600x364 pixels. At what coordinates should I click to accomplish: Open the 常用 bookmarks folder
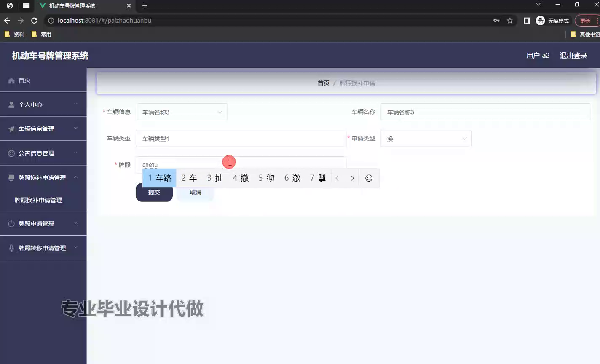(x=41, y=35)
